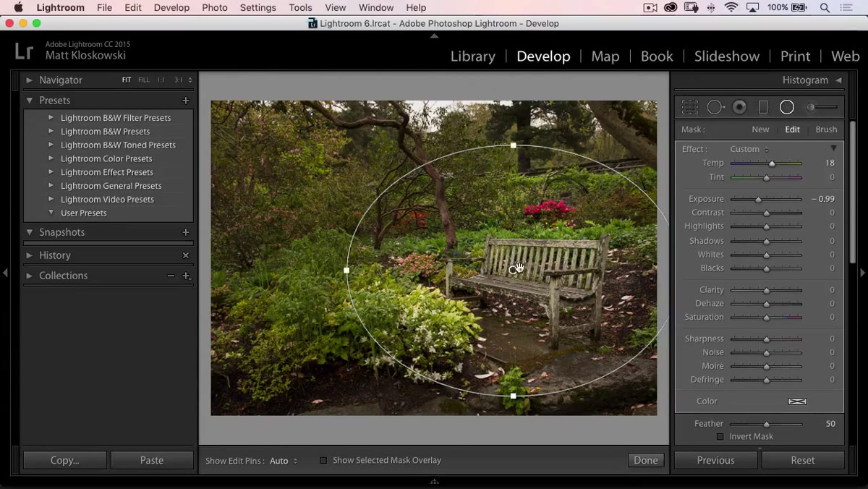Image resolution: width=868 pixels, height=489 pixels.
Task: Set Navigator zoom to 3:1
Action: (x=178, y=80)
